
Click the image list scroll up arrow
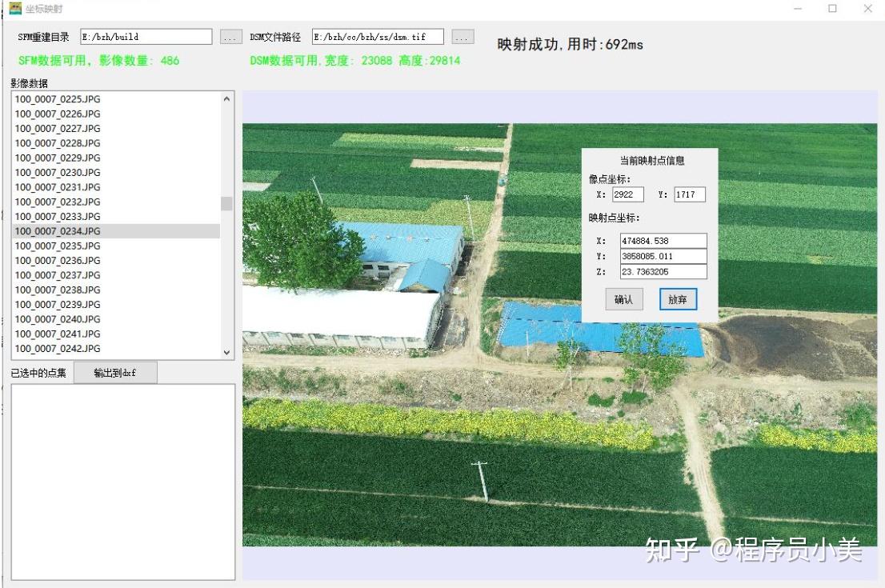[x=226, y=99]
